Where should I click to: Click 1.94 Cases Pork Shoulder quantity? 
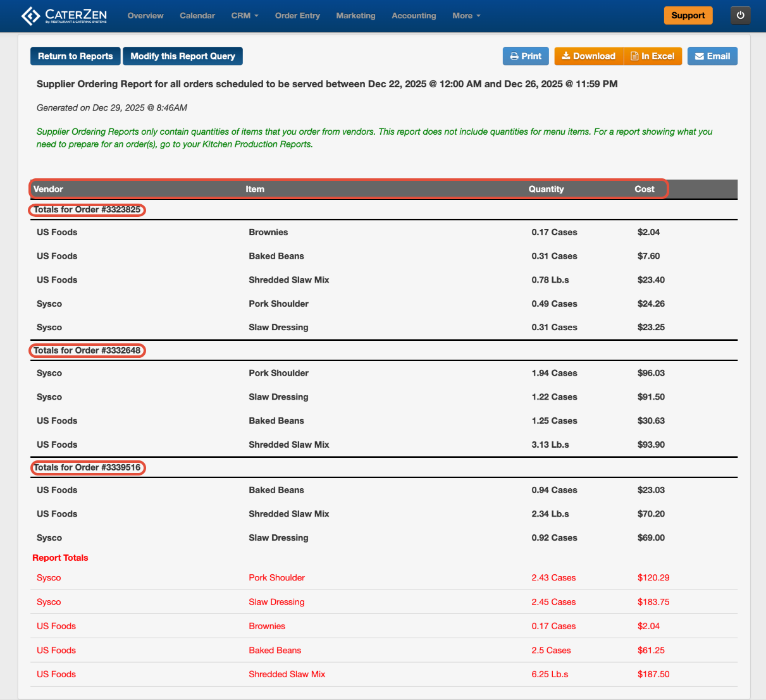tap(554, 373)
